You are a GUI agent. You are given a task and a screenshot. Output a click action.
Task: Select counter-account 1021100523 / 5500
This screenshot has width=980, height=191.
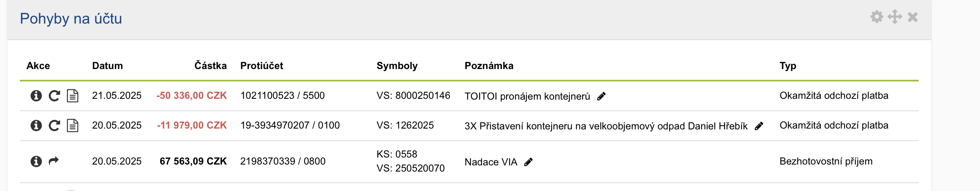283,95
